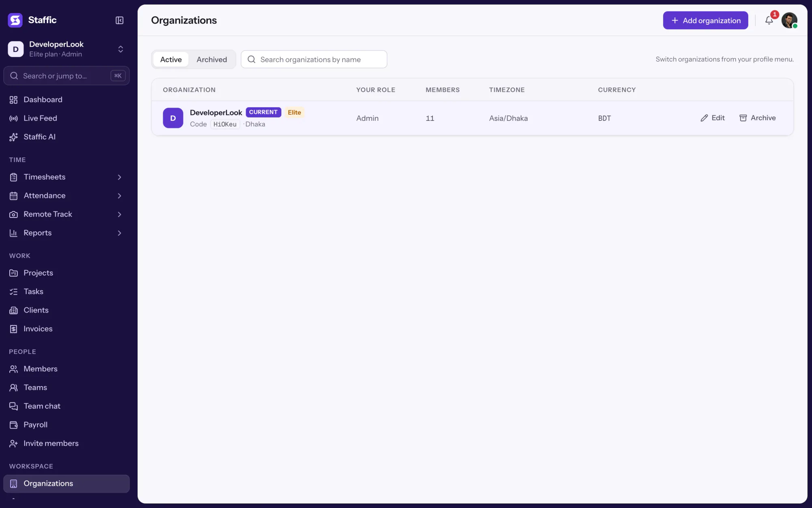
Task: Open Teams in the sidebar
Action: click(66, 388)
